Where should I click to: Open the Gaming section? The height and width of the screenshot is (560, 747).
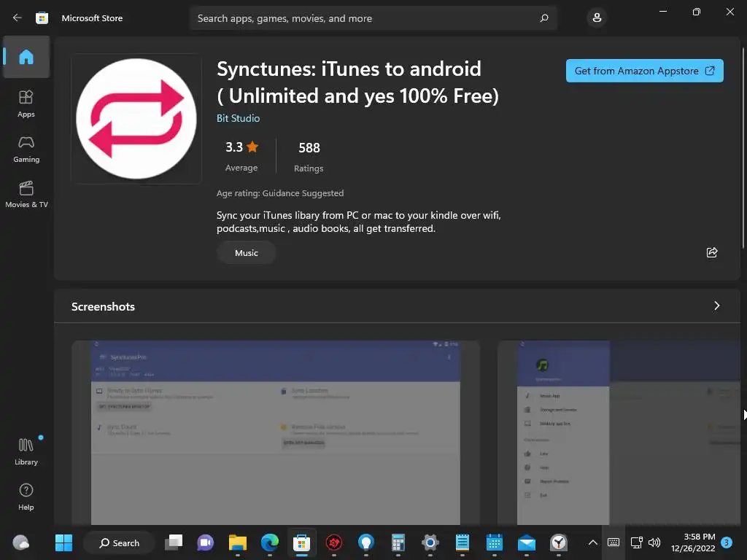(x=26, y=149)
